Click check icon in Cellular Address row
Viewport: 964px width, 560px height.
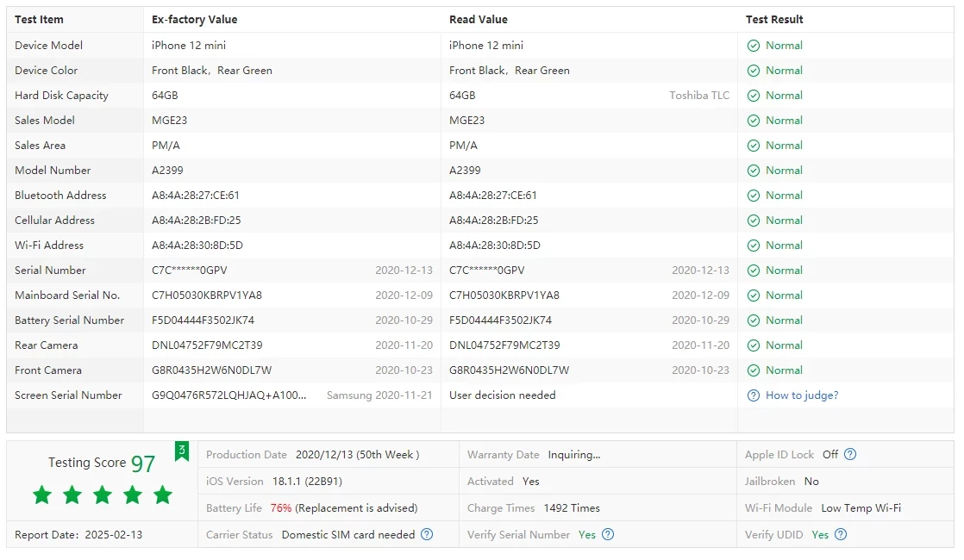tap(753, 221)
